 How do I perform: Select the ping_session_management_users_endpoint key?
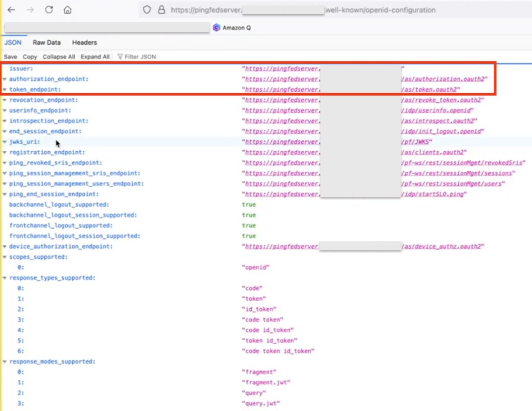point(76,184)
